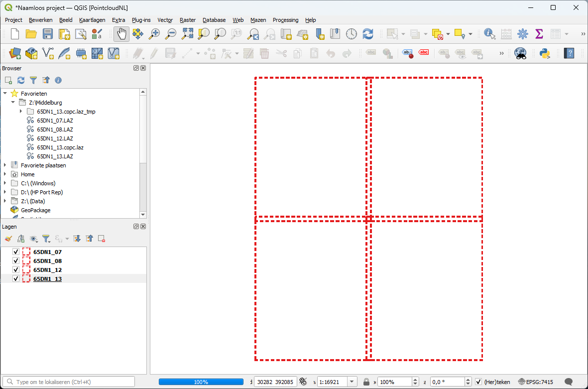Select the Pan Map tool
Image resolution: width=588 pixels, height=389 pixels.
pyautogui.click(x=121, y=33)
